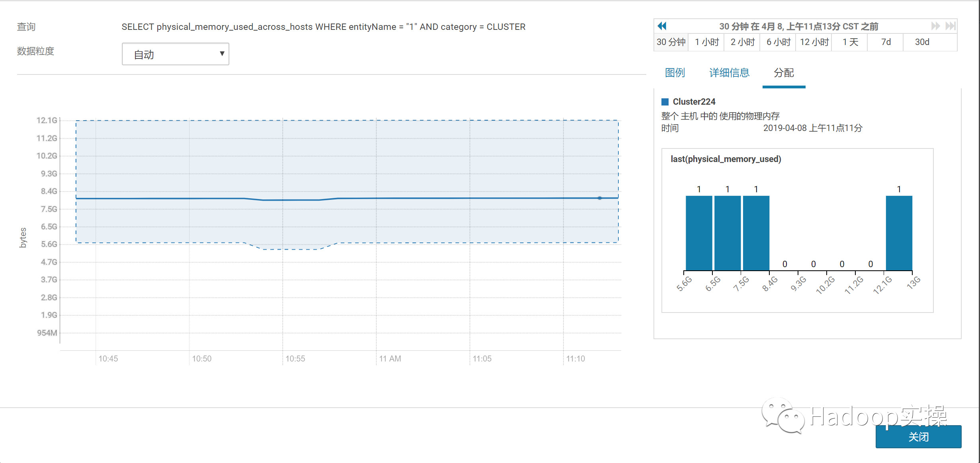Select the 分配 tab
The width and height of the screenshot is (980, 463).
point(784,73)
